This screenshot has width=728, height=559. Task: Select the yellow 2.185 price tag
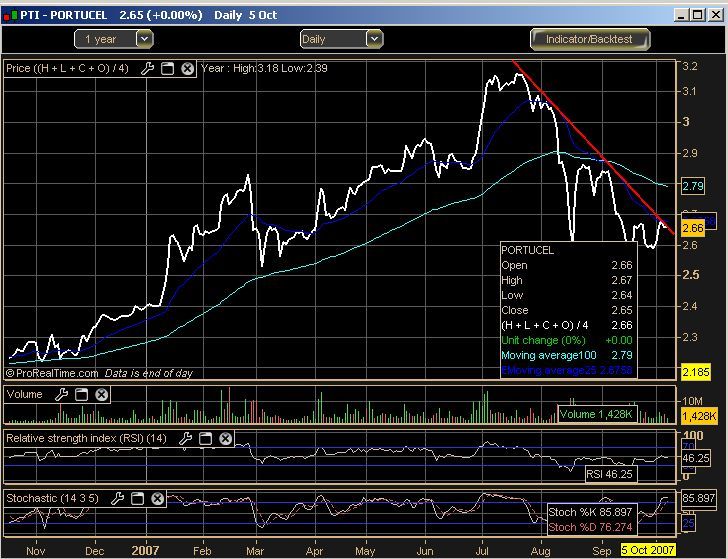[696, 372]
